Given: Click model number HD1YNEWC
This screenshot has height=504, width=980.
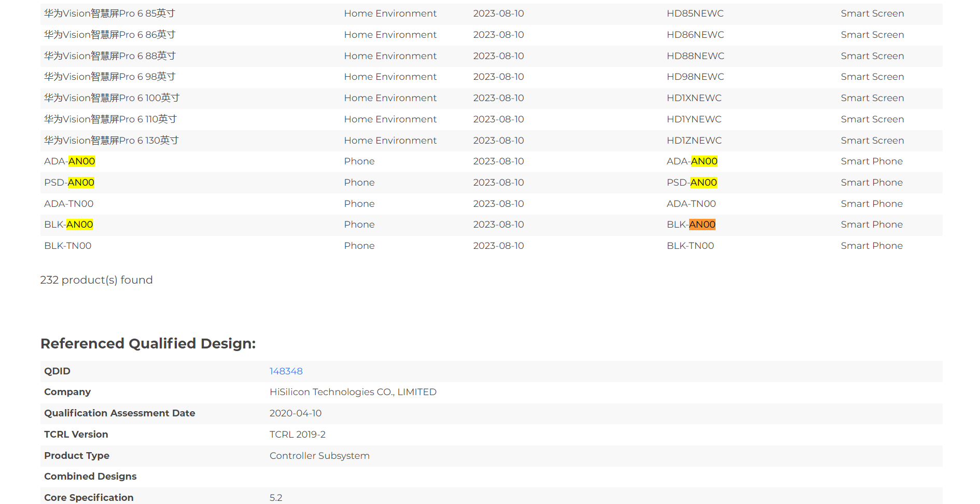Looking at the screenshot, I should 694,119.
